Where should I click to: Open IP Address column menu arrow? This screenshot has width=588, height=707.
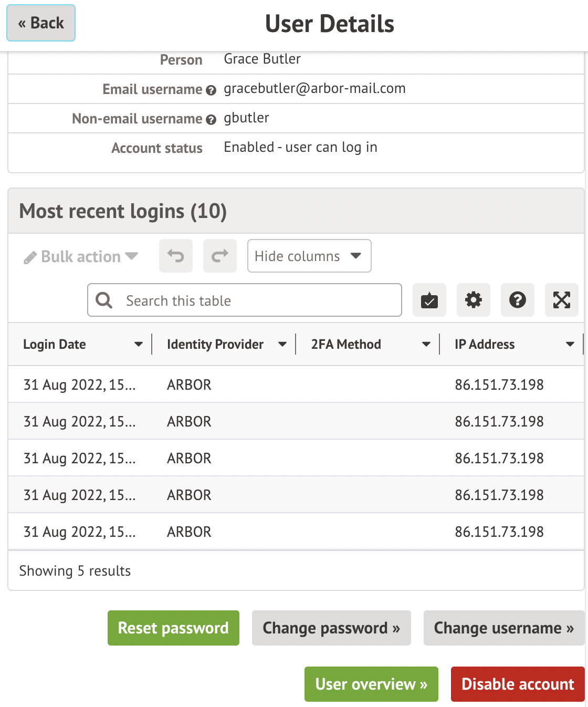[x=570, y=345]
